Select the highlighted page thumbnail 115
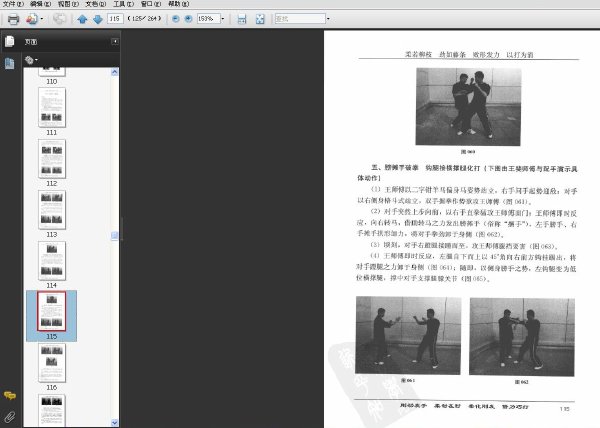The height and width of the screenshot is (428, 600). [x=52, y=311]
